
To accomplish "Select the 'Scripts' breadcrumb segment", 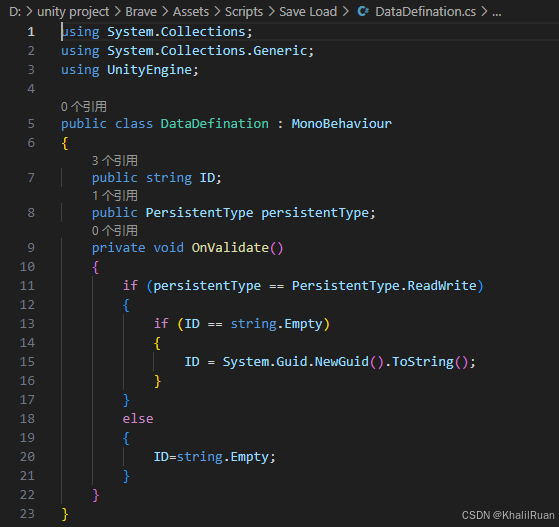I will (x=244, y=12).
